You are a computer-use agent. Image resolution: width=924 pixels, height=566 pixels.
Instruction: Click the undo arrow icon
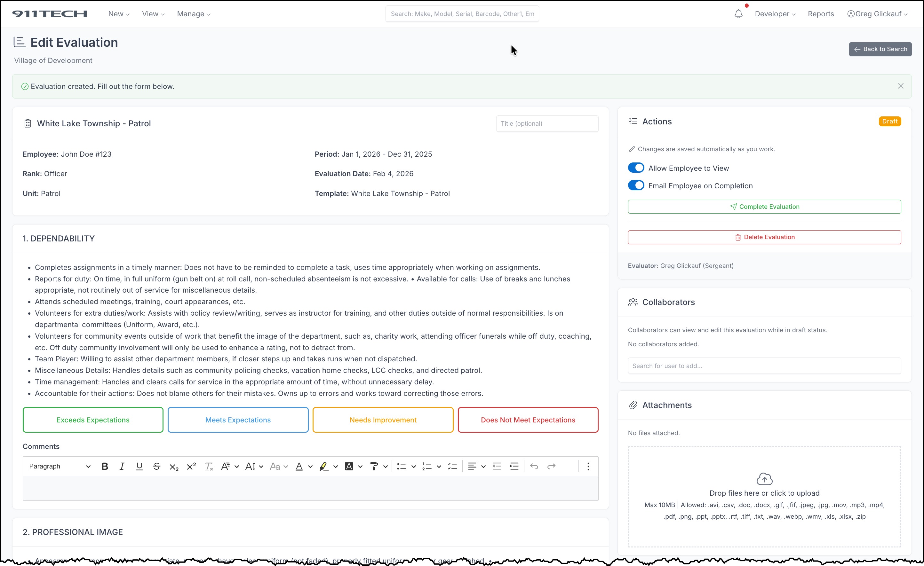[x=534, y=466]
